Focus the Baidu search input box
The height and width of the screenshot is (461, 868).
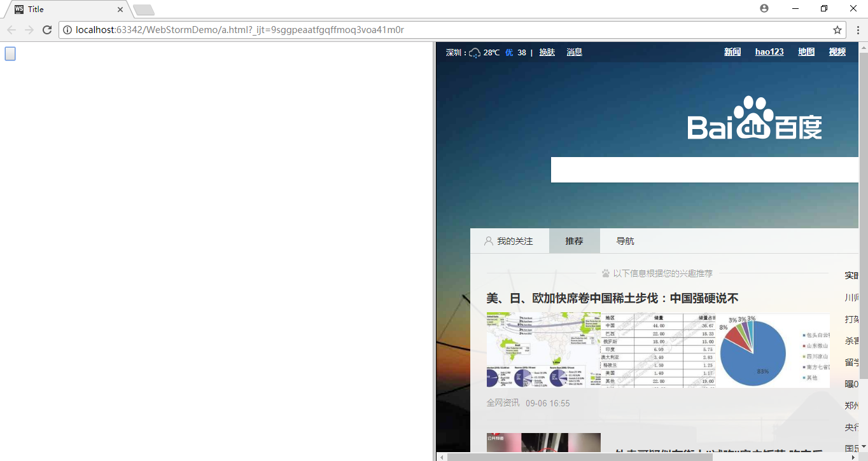[x=704, y=170]
